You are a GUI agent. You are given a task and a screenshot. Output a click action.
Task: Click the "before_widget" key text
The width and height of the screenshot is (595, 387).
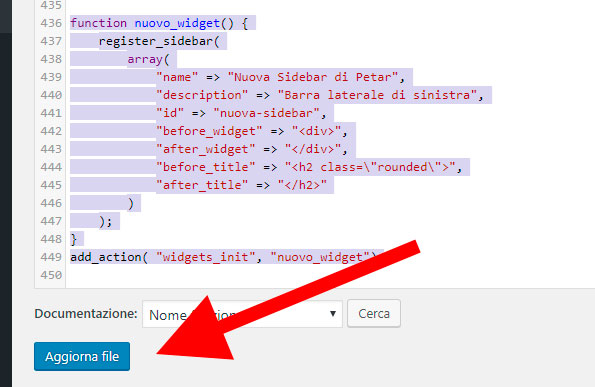pyautogui.click(x=209, y=131)
